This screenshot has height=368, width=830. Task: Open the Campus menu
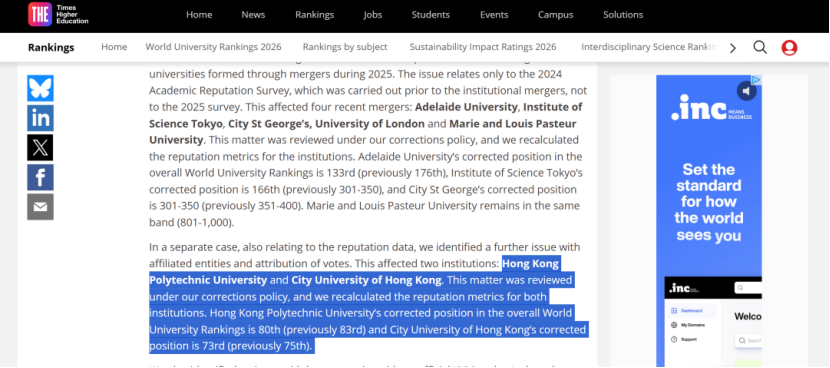[555, 15]
